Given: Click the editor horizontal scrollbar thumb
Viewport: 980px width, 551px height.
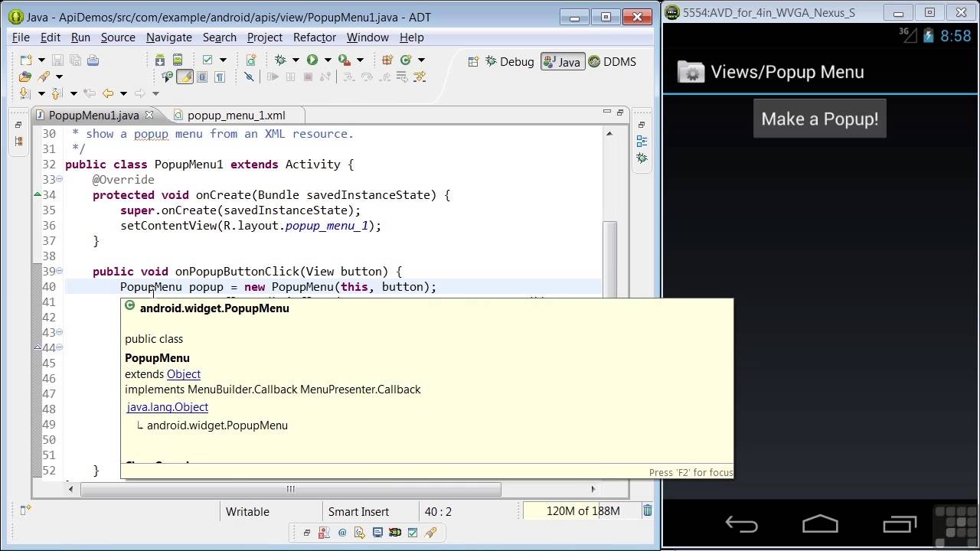Looking at the screenshot, I should pyautogui.click(x=291, y=489).
